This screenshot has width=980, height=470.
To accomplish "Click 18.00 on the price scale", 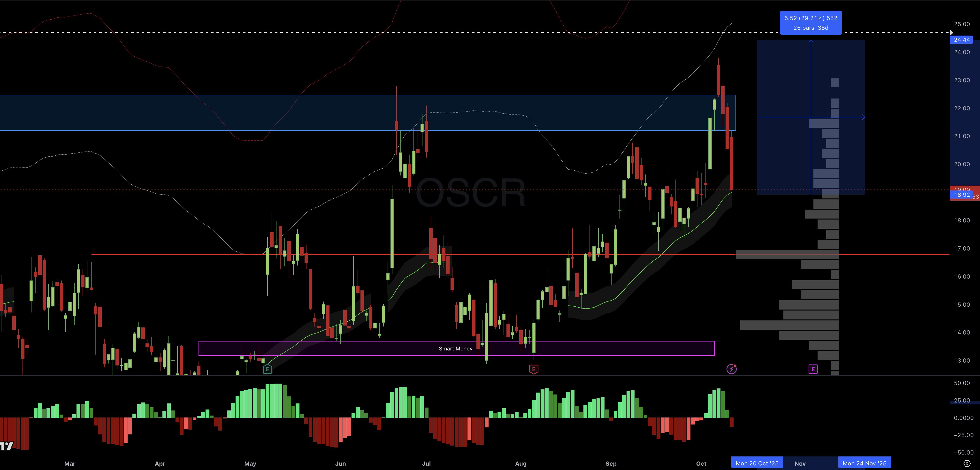I will [x=962, y=220].
